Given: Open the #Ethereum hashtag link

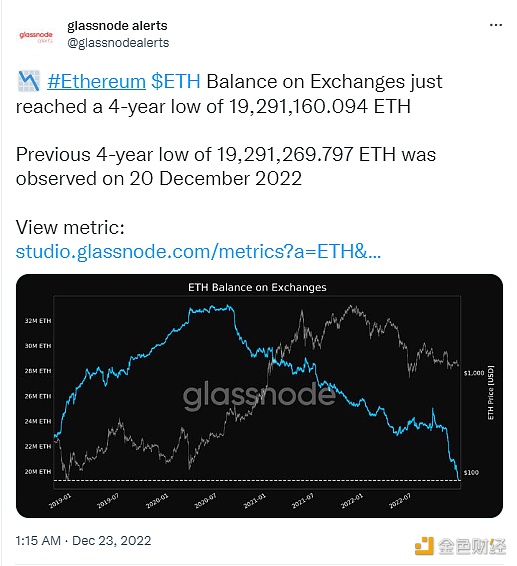Looking at the screenshot, I should (96, 81).
